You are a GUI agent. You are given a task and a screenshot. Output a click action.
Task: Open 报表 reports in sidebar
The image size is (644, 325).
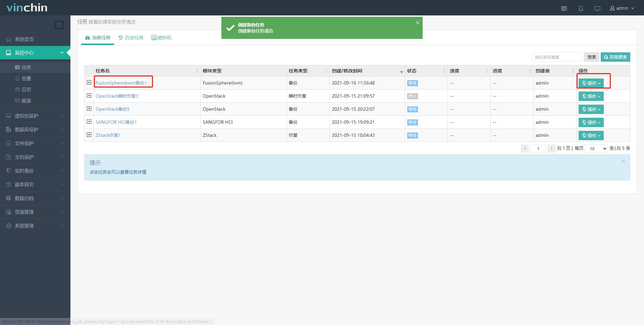pos(26,101)
